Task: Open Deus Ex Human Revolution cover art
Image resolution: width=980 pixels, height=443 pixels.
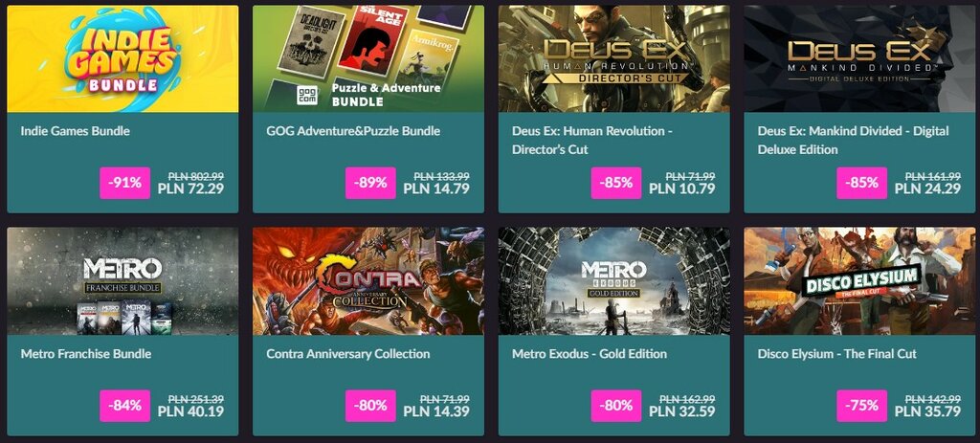Action: tap(613, 58)
